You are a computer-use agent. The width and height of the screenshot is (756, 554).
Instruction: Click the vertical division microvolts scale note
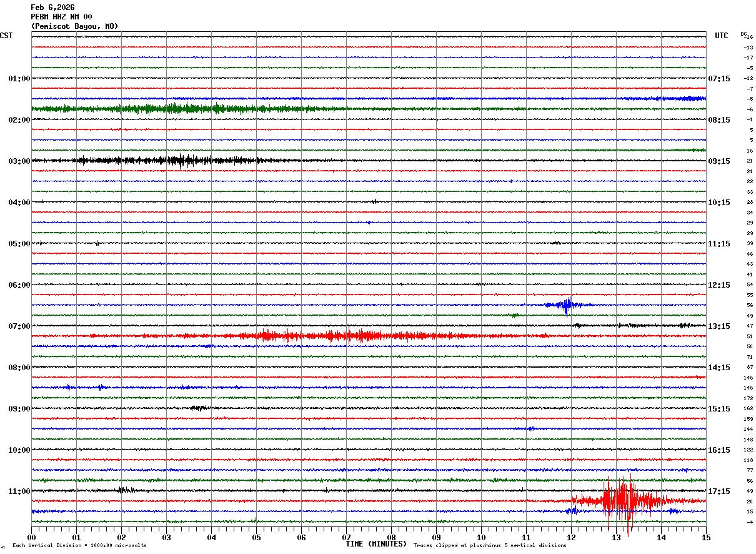[x=79, y=546]
